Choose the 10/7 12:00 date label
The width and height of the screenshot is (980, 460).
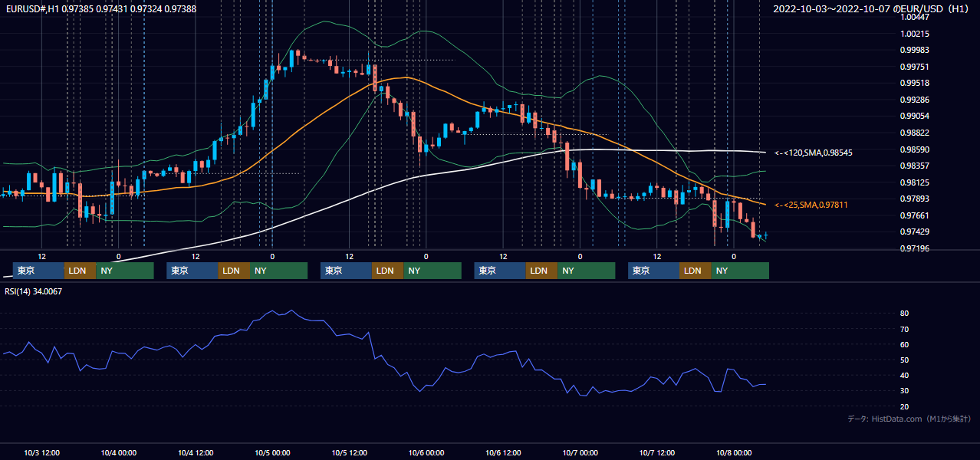[657, 452]
